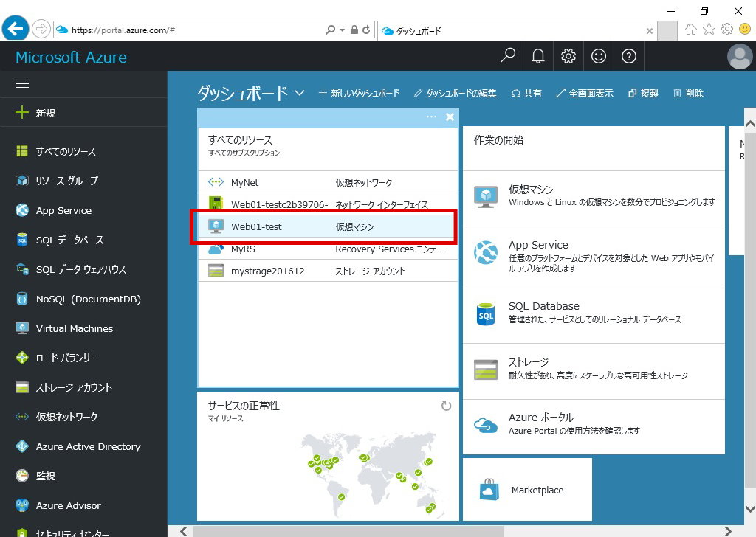Select the ダッシュボード browser tab
Screen dimensions: 756x537
click(516, 31)
